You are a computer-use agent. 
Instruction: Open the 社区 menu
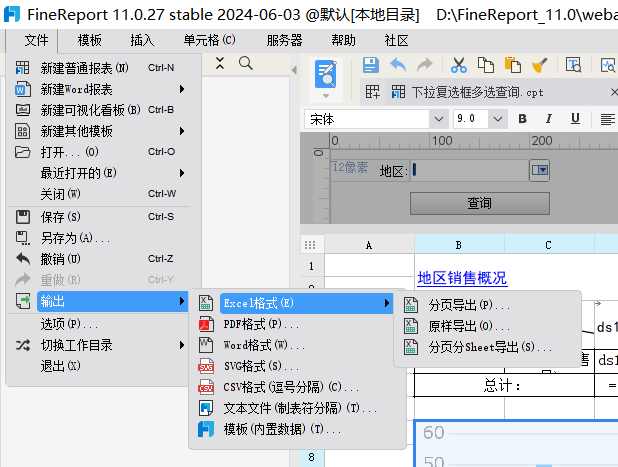[x=396, y=40]
